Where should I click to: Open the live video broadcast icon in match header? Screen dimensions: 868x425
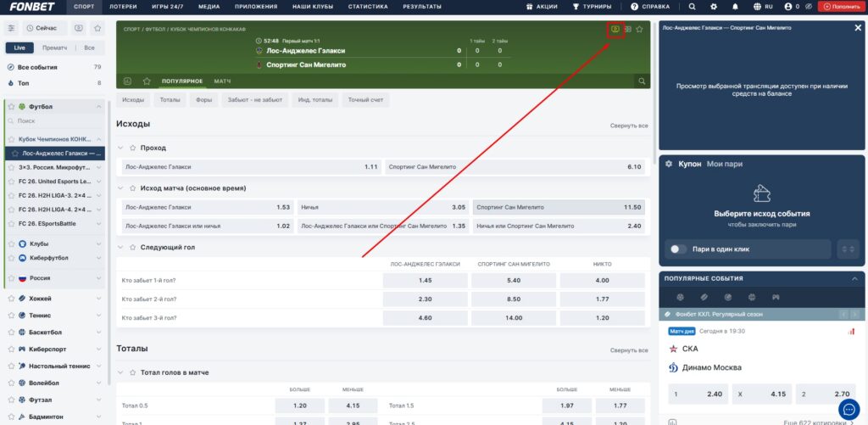coord(615,29)
